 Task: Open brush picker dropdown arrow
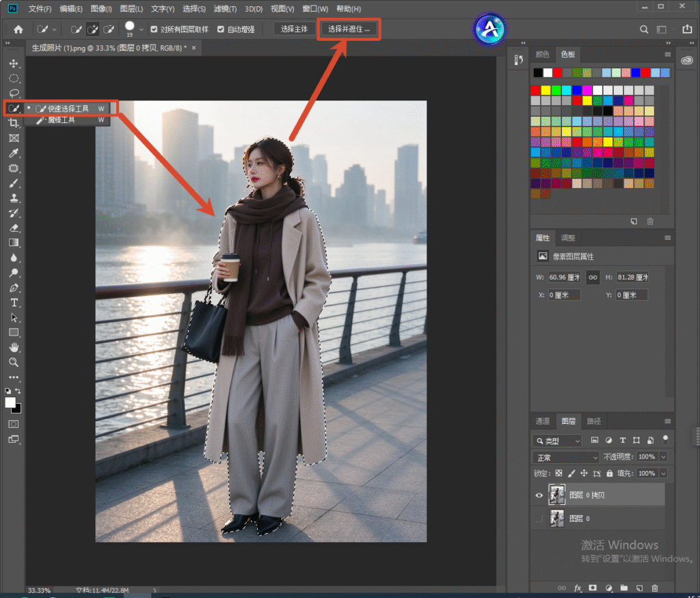tap(142, 30)
